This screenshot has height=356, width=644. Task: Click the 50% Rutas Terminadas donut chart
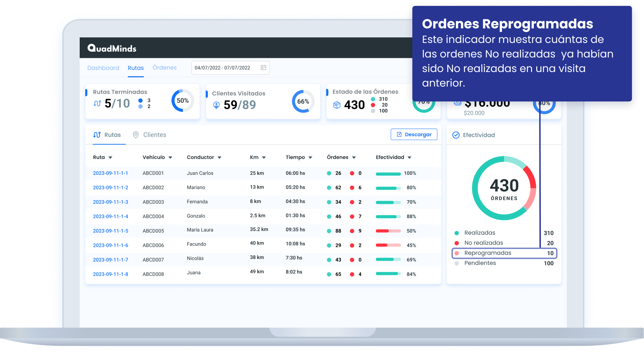183,101
